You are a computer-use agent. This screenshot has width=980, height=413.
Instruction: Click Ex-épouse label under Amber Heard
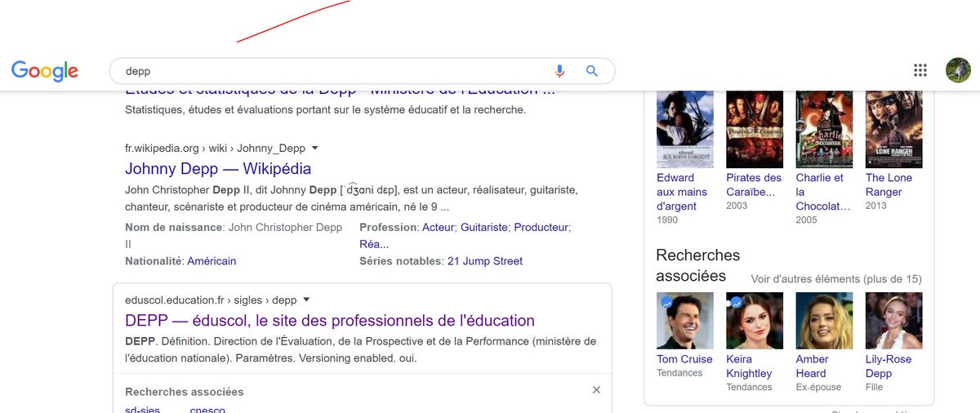[818, 387]
